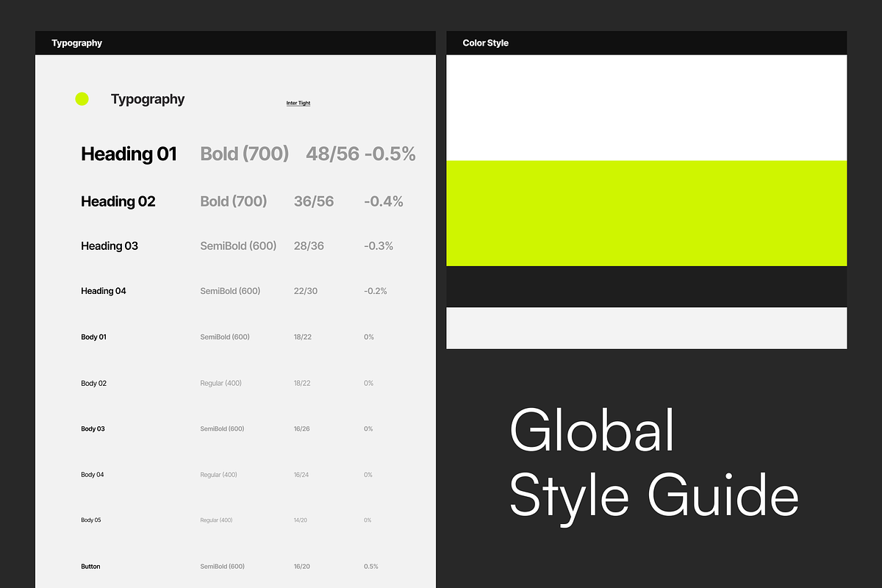This screenshot has width=882, height=588.
Task: Select the 36/56 size value
Action: coord(314,201)
